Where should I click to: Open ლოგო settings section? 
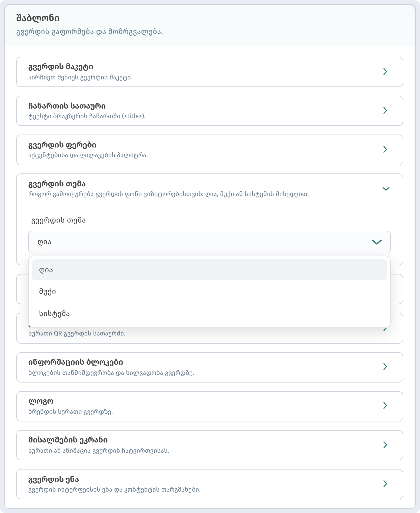[x=210, y=406]
